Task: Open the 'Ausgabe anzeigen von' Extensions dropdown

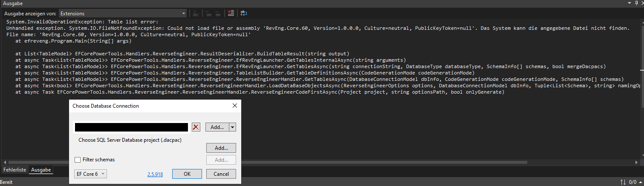Action: click(122, 13)
